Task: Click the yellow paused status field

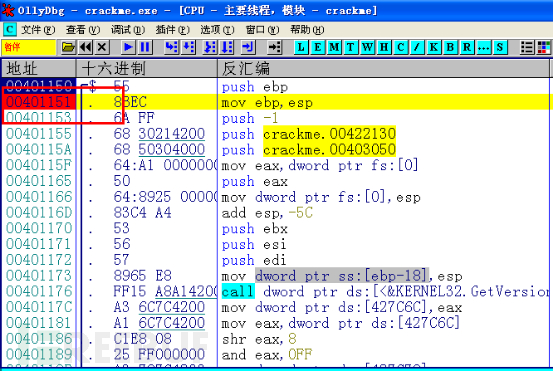Action: (x=29, y=47)
